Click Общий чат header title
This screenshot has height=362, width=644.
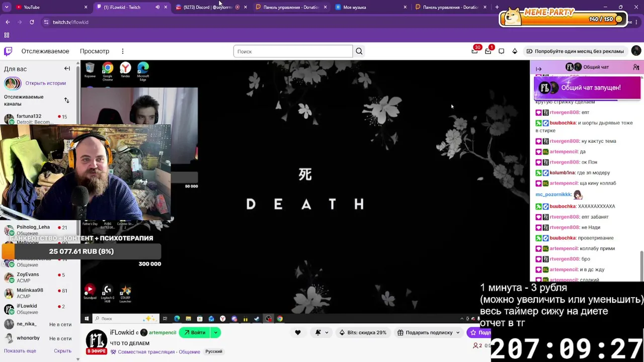tap(596, 67)
